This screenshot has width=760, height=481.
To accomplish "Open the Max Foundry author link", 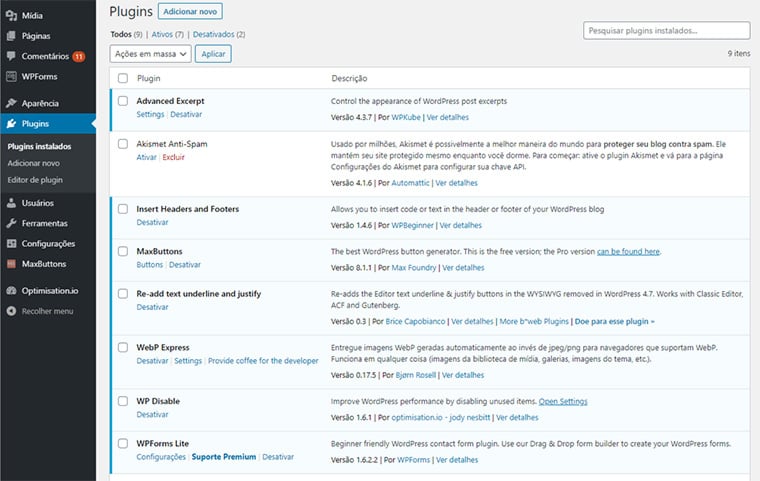I will (413, 268).
